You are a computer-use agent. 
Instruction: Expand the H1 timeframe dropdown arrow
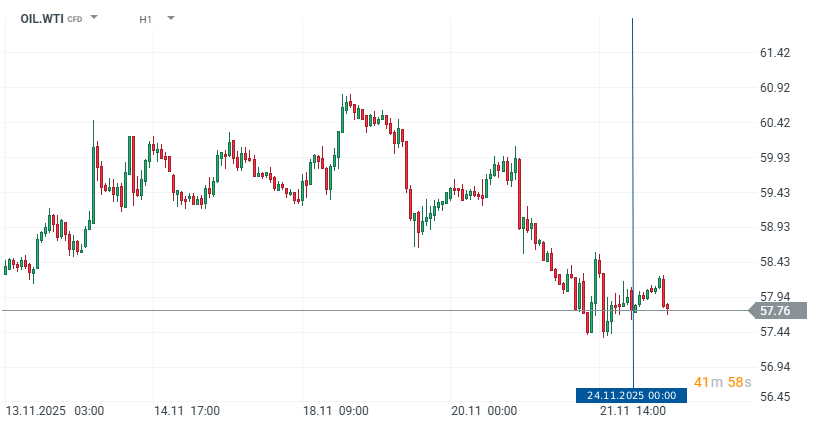click(x=170, y=18)
